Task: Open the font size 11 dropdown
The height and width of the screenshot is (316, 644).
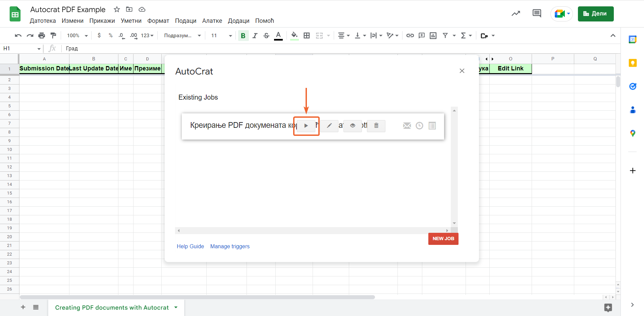Action: tap(221, 36)
